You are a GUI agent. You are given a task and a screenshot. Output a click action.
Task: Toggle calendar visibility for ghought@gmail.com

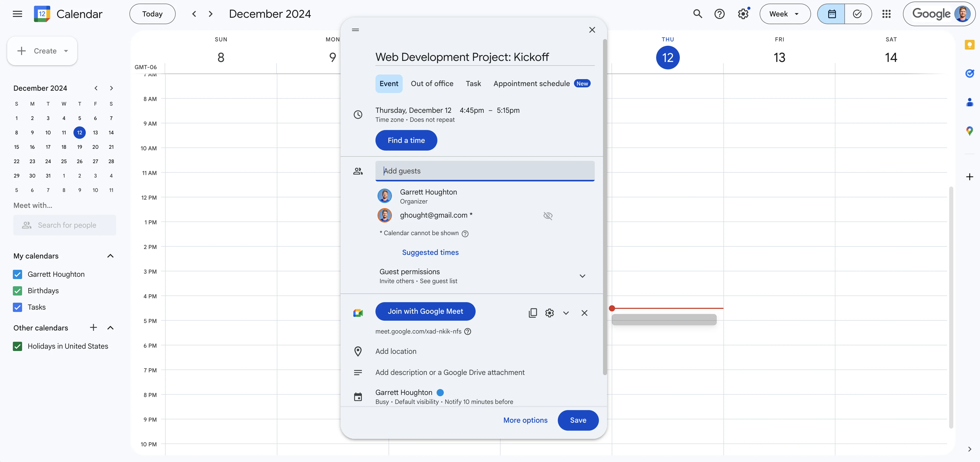[x=548, y=216]
